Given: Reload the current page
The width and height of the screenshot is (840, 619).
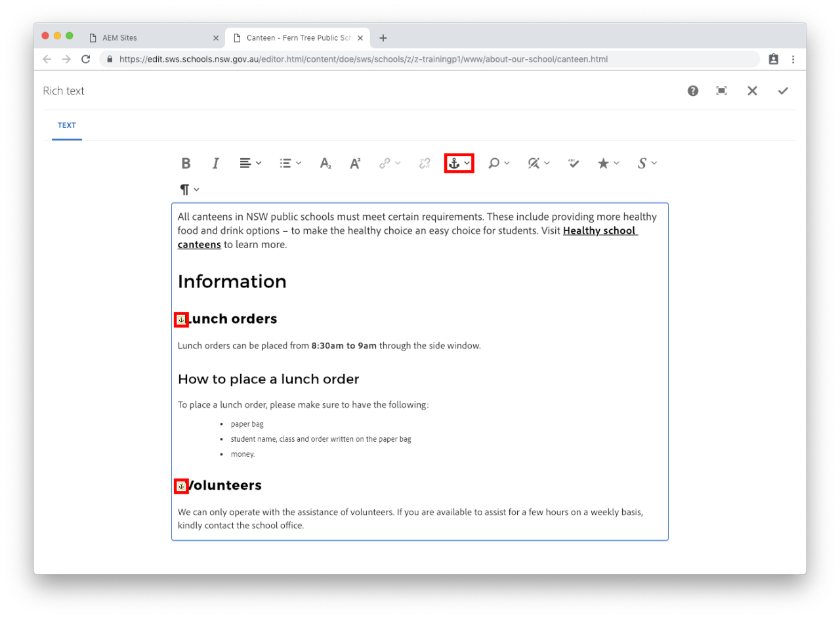Looking at the screenshot, I should (85, 59).
